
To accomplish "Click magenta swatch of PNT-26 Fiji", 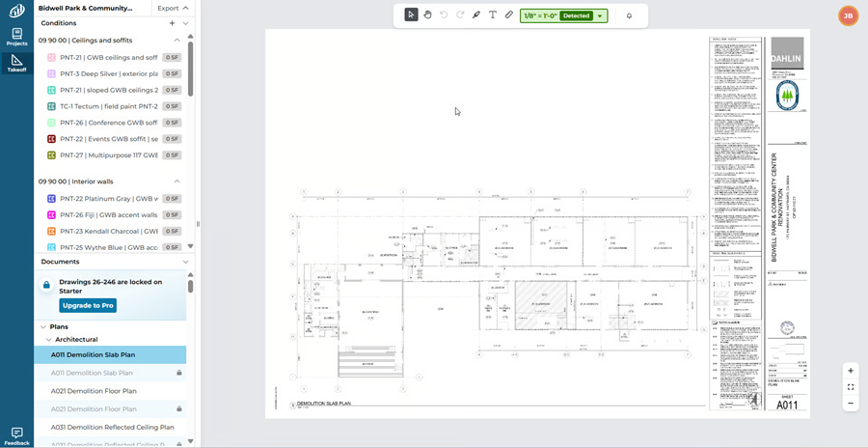I will pos(51,214).
